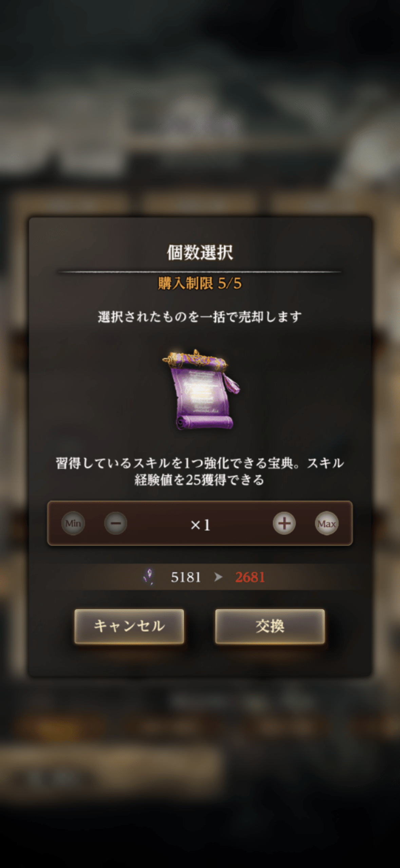Tap the 選択されたものを一括で売却します message

[200, 317]
